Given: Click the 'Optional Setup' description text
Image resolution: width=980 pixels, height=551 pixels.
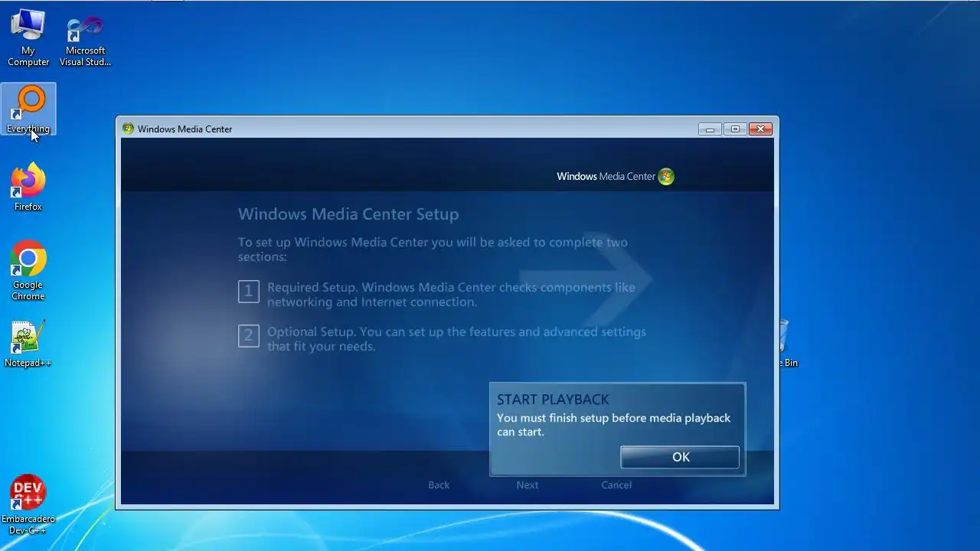Looking at the screenshot, I should 456,339.
